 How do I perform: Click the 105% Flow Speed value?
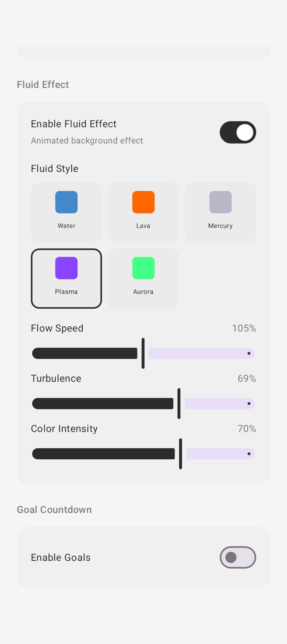(244, 328)
